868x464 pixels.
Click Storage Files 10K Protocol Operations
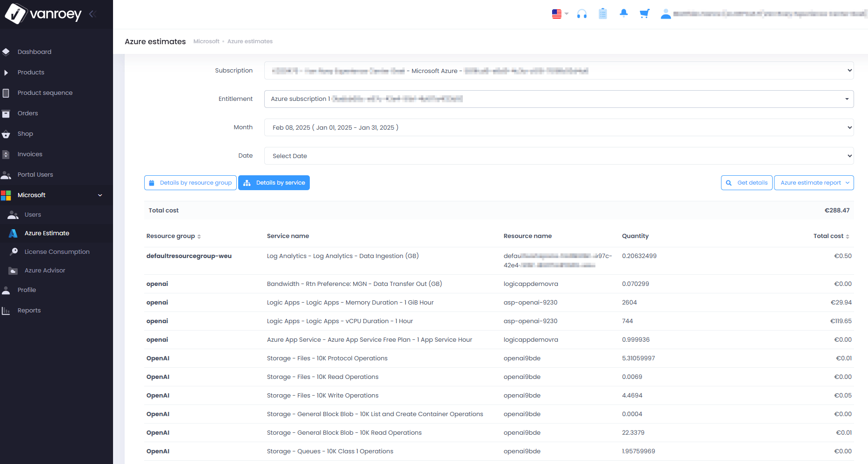[327, 358]
